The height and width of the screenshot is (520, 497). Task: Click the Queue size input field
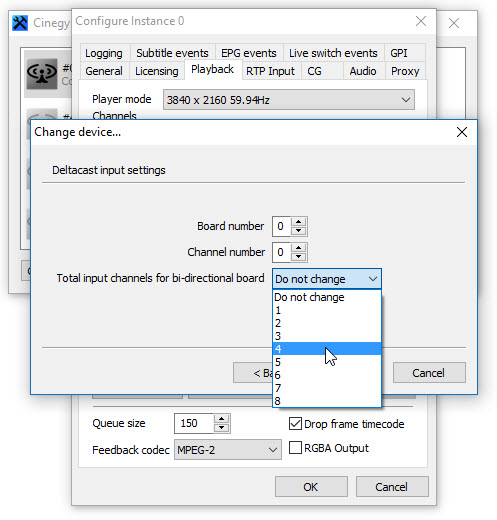click(194, 423)
